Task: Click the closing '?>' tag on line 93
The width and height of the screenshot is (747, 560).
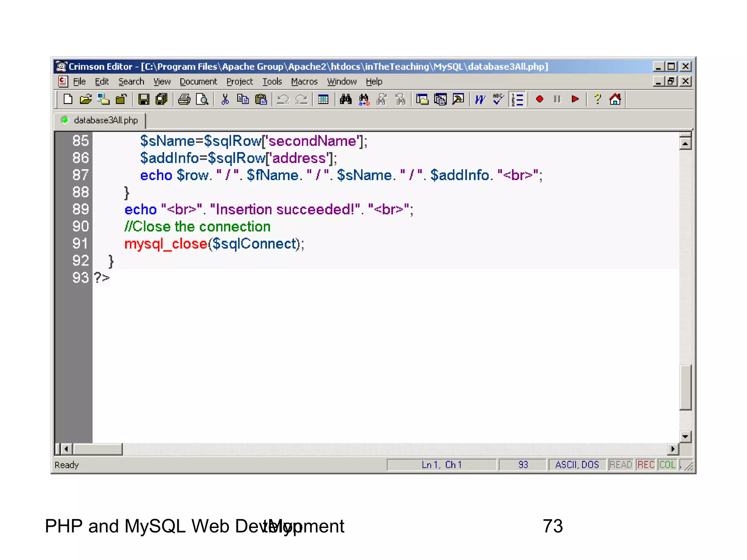Action: (102, 278)
